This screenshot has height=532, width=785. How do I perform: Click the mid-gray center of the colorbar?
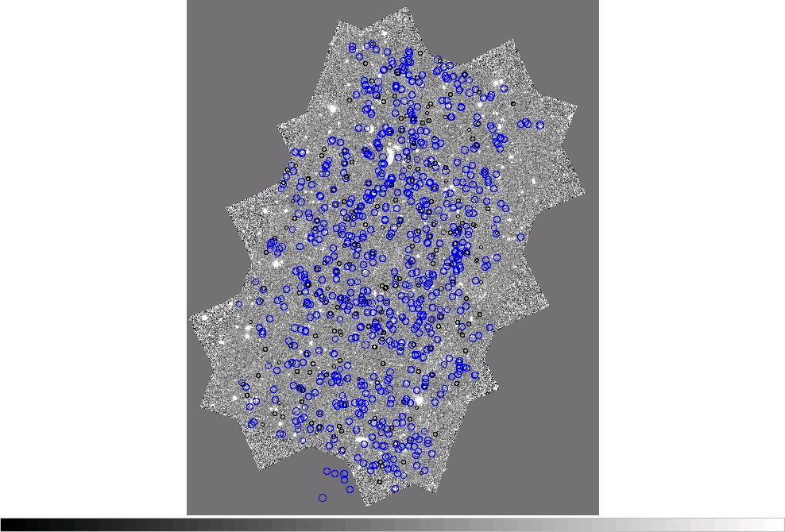pos(392,525)
